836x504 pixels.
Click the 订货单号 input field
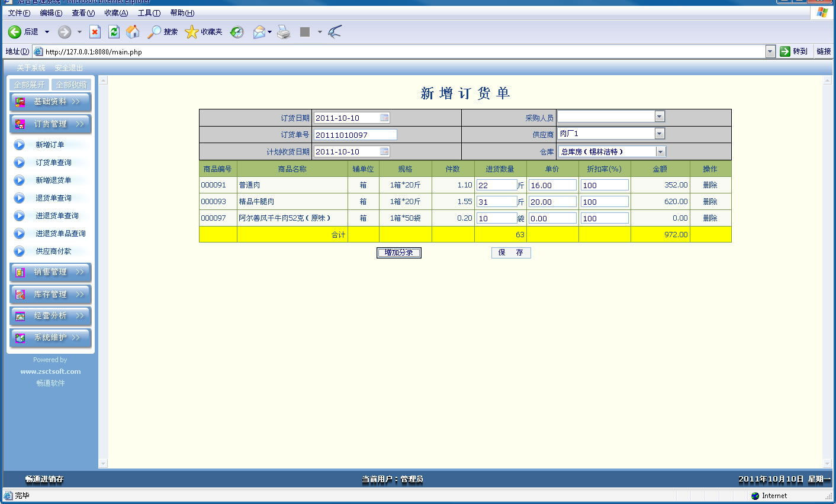click(355, 135)
